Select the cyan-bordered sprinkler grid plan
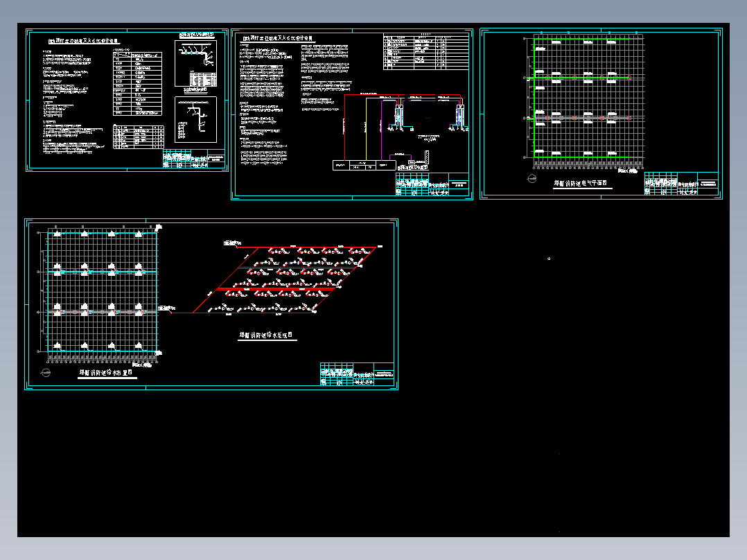Screen dimensions: 747x560 coord(102,292)
